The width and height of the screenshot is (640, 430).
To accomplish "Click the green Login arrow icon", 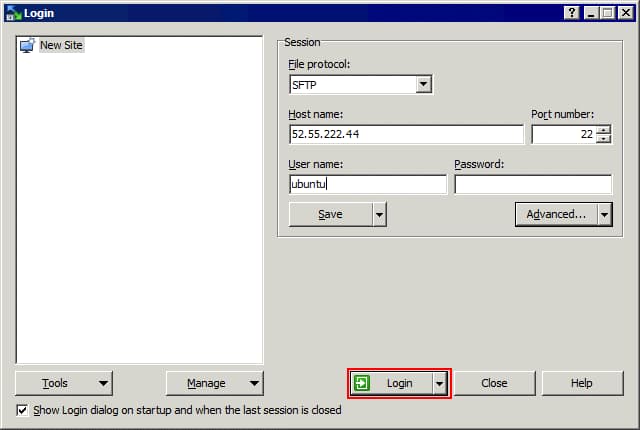I will [362, 383].
